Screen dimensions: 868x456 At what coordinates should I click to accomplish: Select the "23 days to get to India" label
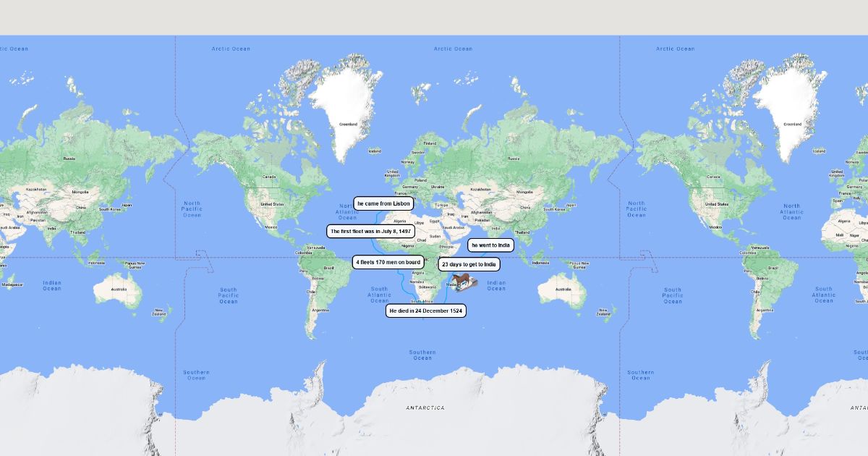(x=469, y=264)
